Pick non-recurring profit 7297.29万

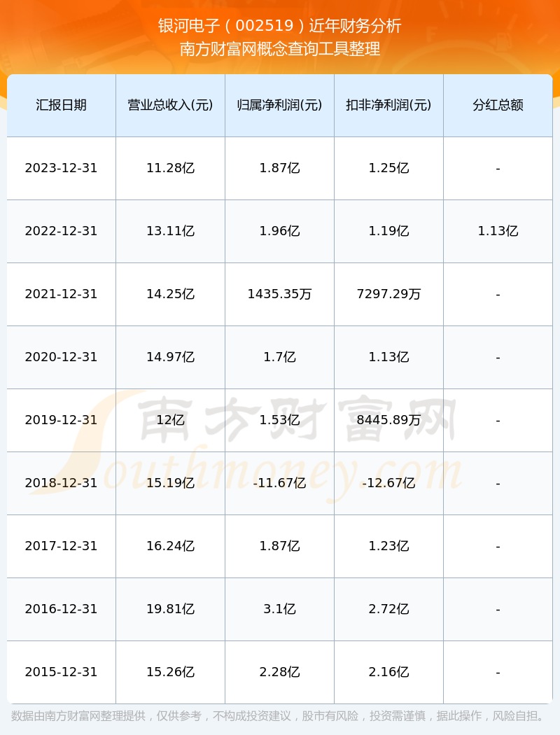(x=389, y=294)
